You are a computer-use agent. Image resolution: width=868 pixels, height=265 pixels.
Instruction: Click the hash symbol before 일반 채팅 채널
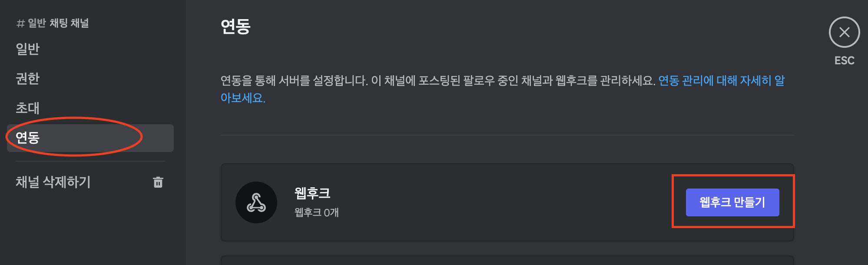[x=20, y=23]
